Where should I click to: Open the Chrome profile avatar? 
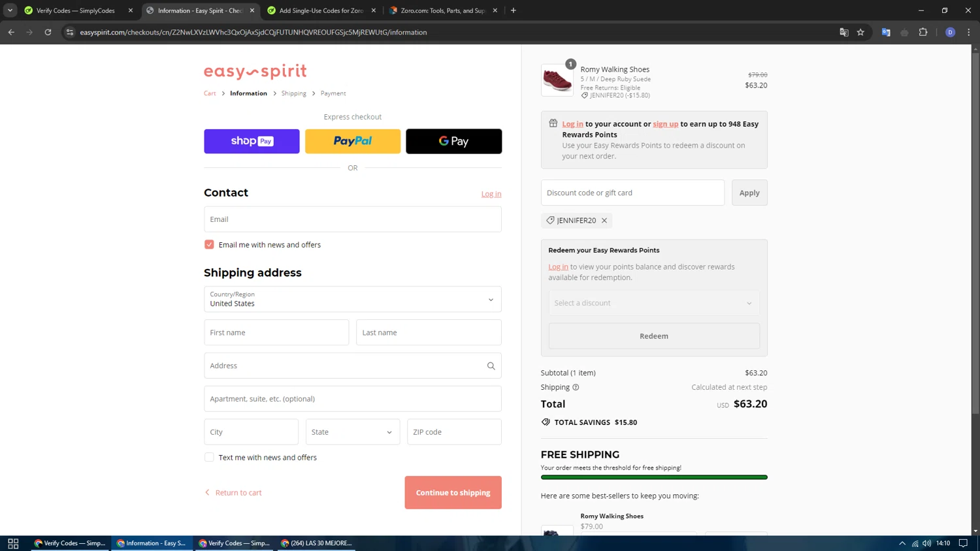(x=950, y=32)
